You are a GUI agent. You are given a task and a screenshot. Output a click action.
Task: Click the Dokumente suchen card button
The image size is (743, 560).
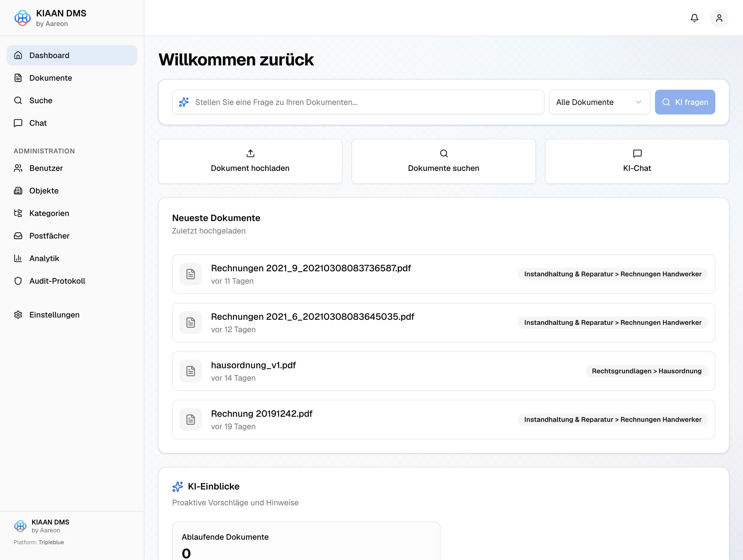click(443, 162)
